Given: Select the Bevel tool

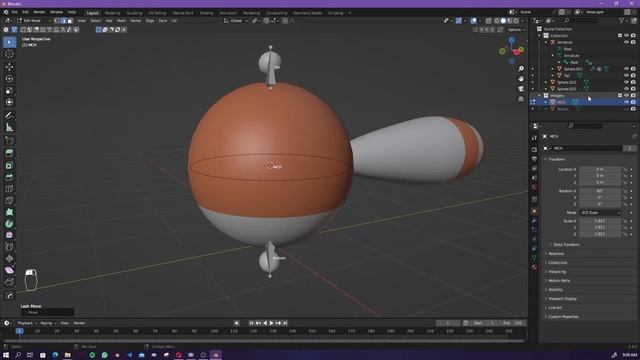Looking at the screenshot, I should click(9, 177).
